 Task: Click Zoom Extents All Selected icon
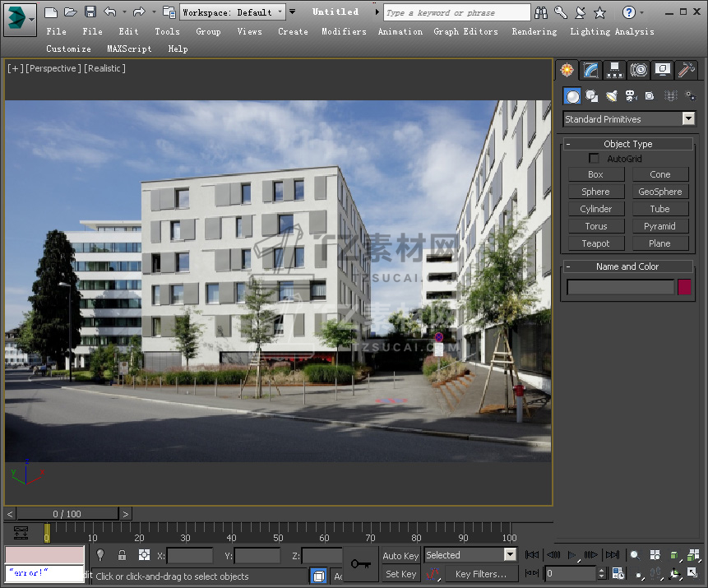click(x=693, y=555)
